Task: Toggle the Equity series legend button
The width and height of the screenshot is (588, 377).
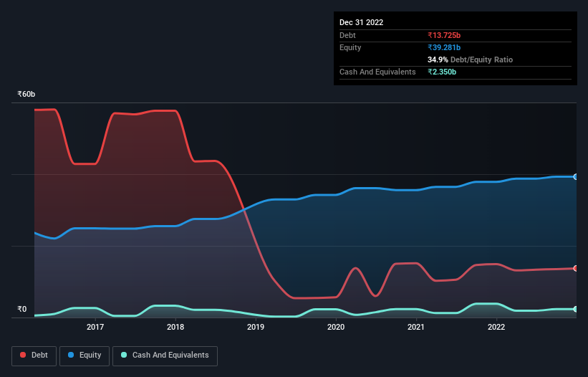Action: 85,355
